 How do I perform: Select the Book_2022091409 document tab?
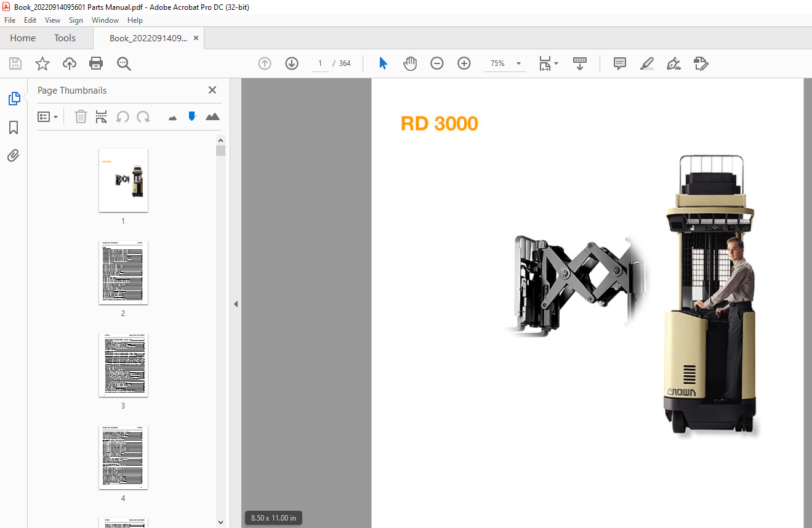148,38
